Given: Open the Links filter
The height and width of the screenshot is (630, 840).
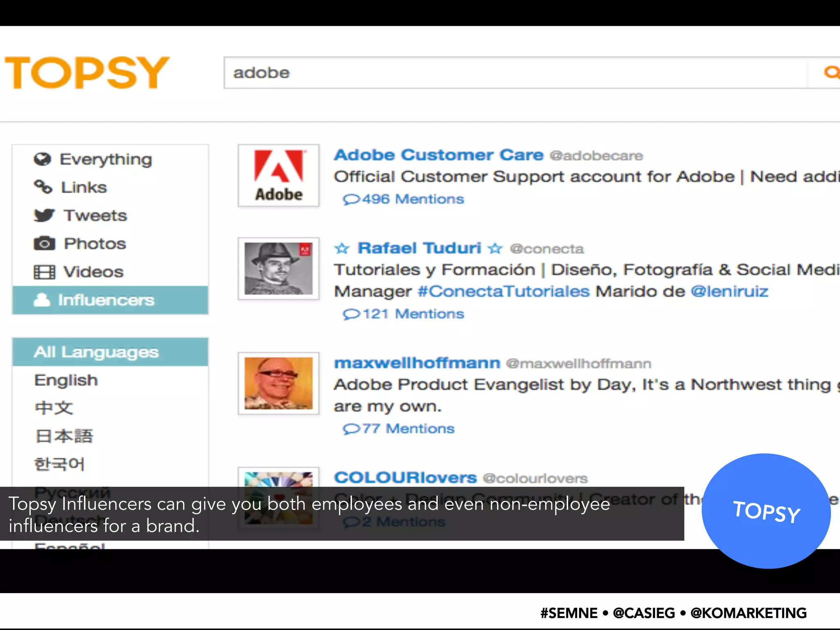Looking at the screenshot, I should [x=110, y=187].
